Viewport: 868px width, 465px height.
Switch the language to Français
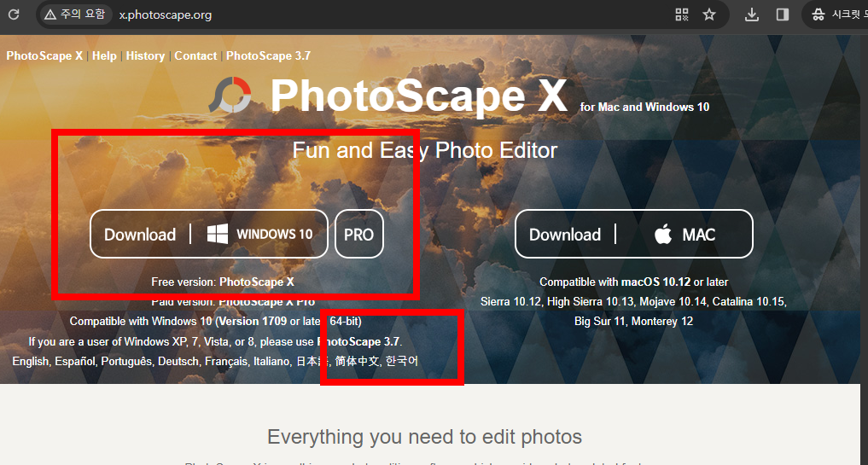tap(226, 362)
